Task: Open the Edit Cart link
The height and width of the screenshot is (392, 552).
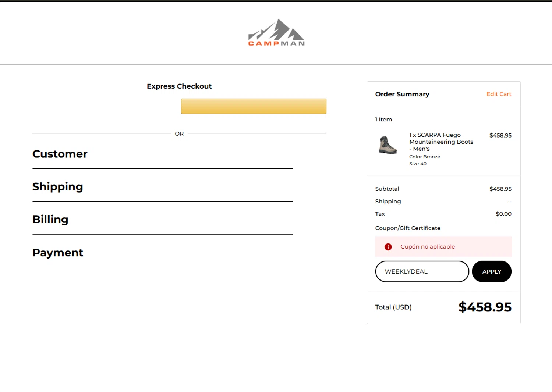Action: coord(499,94)
